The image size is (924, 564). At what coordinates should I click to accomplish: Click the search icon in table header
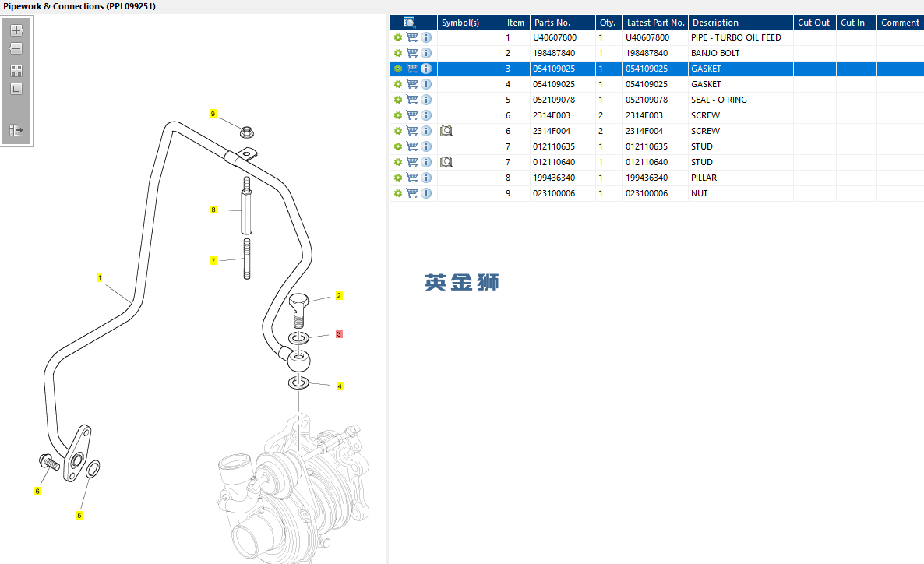(410, 23)
